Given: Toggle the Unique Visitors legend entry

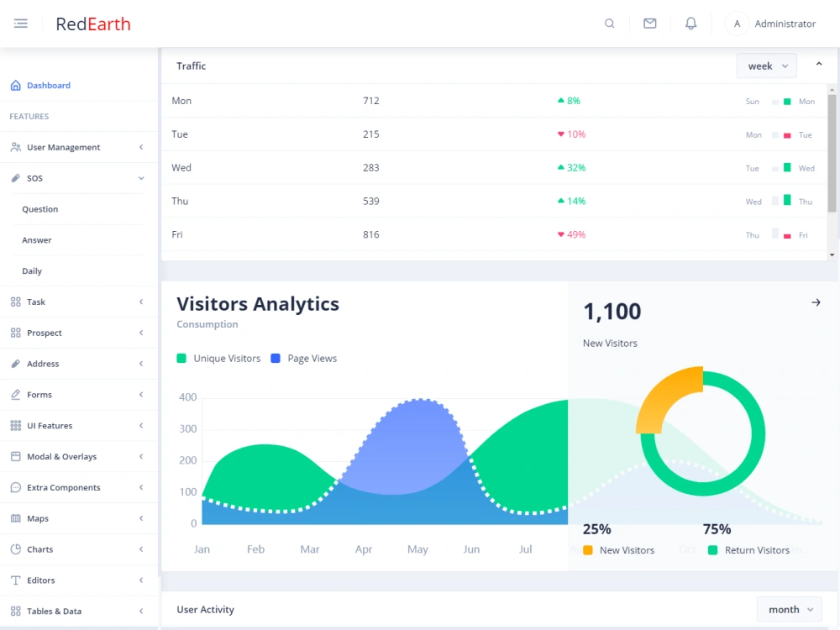Looking at the screenshot, I should 218,359.
